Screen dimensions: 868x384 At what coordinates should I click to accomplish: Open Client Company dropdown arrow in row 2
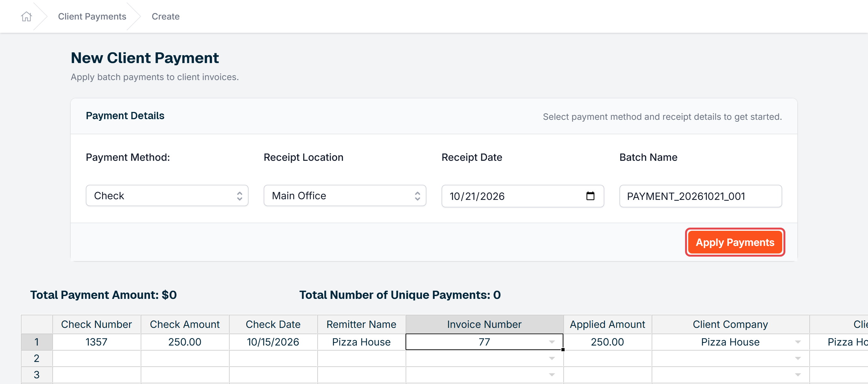[x=798, y=358]
